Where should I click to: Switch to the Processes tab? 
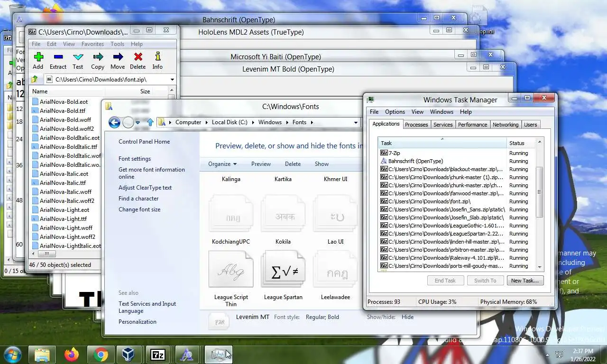[x=416, y=125]
